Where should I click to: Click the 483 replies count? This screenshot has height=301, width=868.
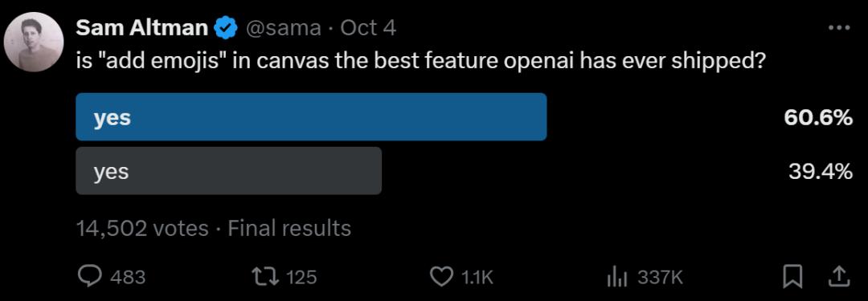(x=127, y=277)
